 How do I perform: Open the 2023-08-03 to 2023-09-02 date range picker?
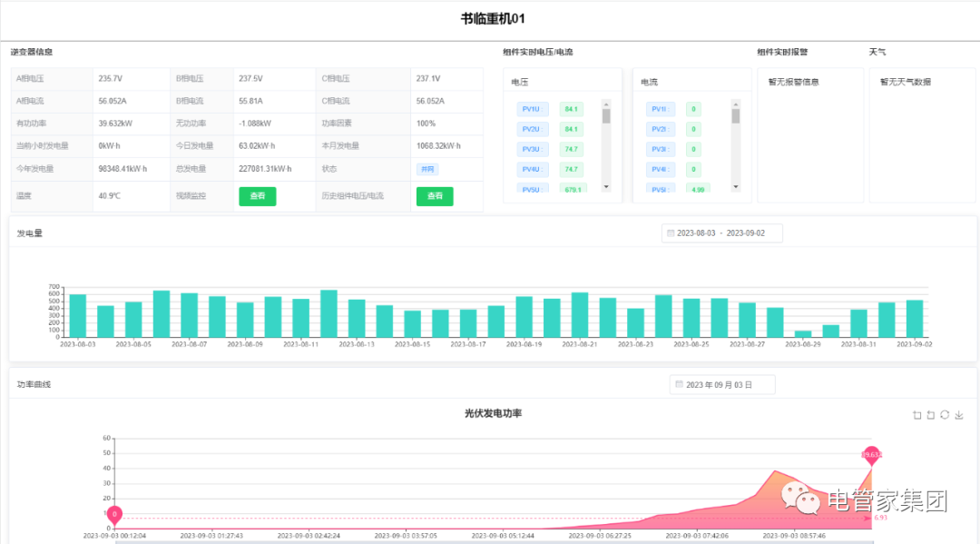click(x=722, y=233)
